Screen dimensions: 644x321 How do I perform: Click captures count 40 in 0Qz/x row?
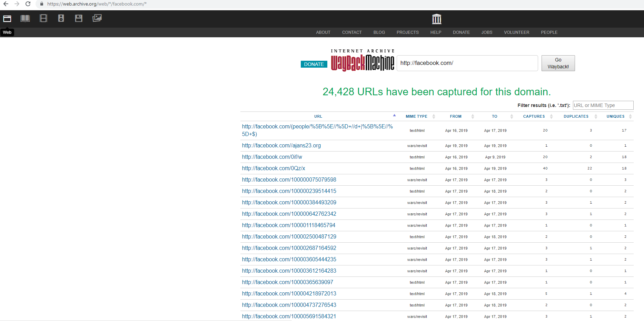click(545, 168)
